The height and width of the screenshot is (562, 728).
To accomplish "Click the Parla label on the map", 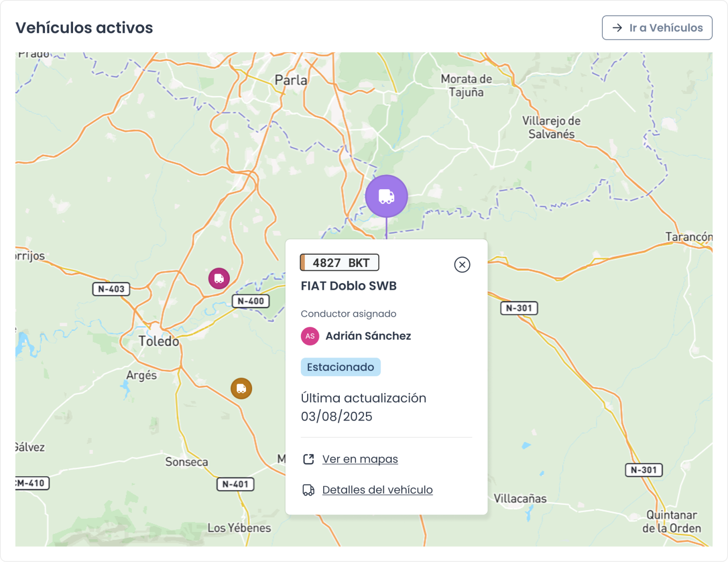I will 291,80.
